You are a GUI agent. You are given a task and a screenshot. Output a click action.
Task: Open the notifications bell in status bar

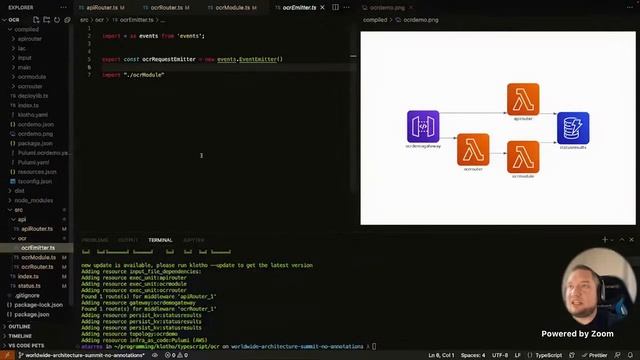click(630, 355)
